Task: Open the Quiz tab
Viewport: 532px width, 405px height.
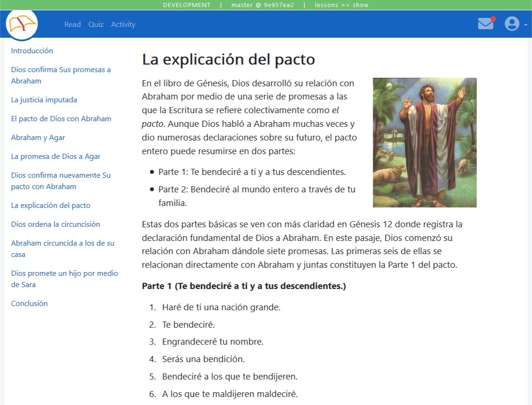Action: point(96,25)
